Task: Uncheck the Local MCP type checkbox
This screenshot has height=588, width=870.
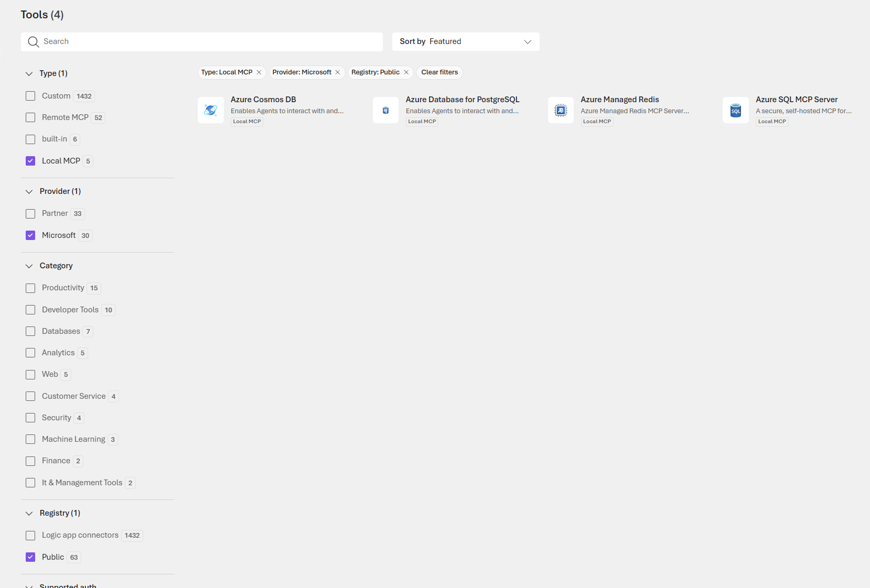Action: (30, 161)
